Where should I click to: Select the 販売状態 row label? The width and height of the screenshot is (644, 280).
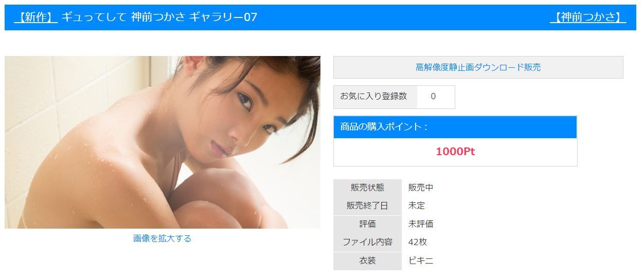pyautogui.click(x=367, y=188)
